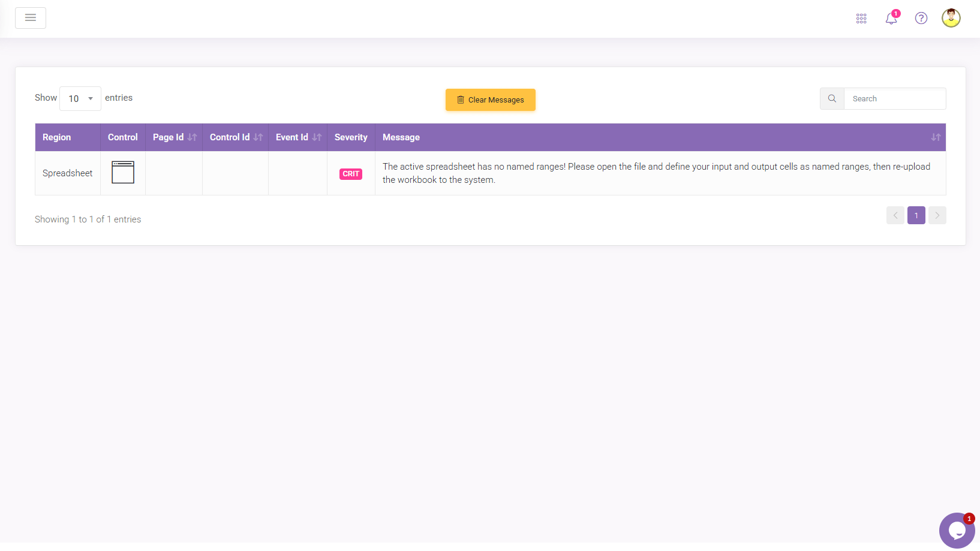
Task: Open the hamburger sidebar menu
Action: tap(31, 18)
